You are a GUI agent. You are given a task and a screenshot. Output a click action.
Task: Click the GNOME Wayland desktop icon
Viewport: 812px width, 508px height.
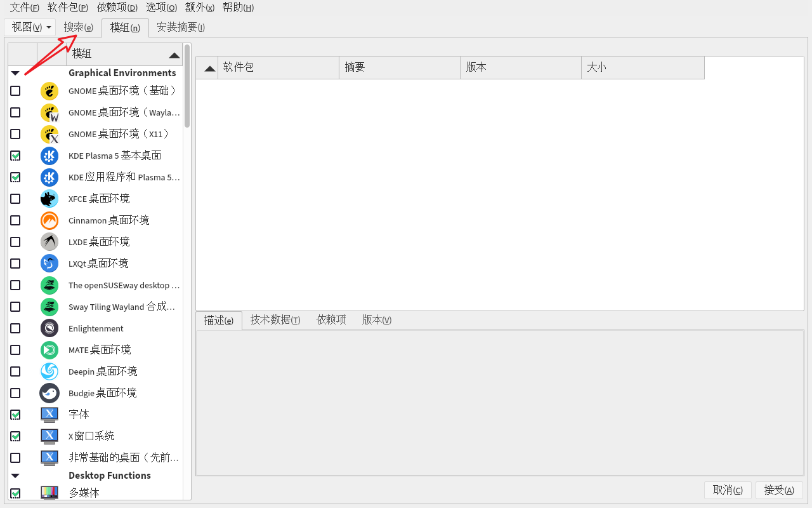tap(49, 112)
